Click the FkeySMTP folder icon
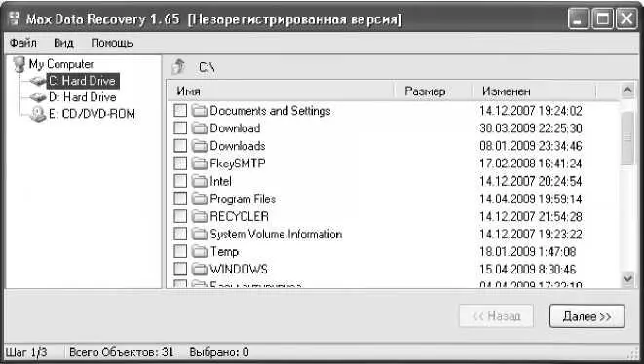The height and width of the screenshot is (364, 644). pos(200,164)
